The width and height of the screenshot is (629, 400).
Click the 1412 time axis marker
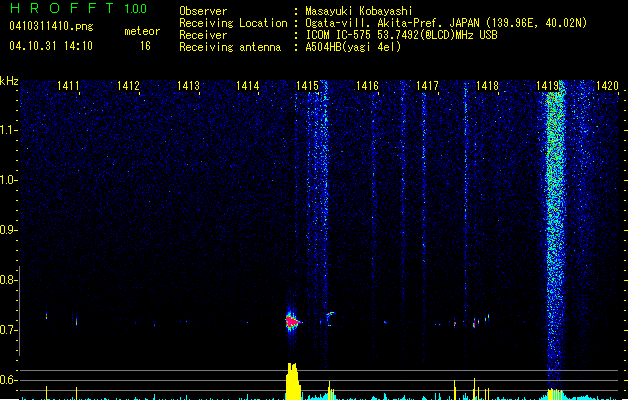[128, 85]
